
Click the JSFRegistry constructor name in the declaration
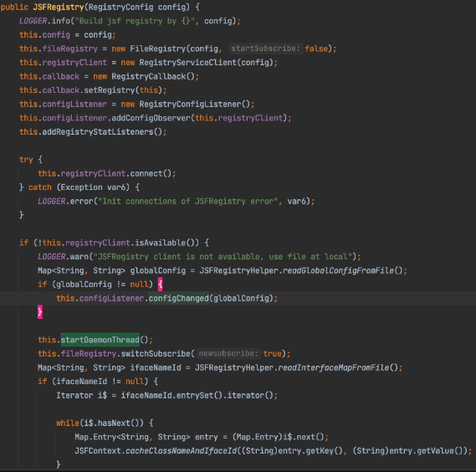coord(59,7)
